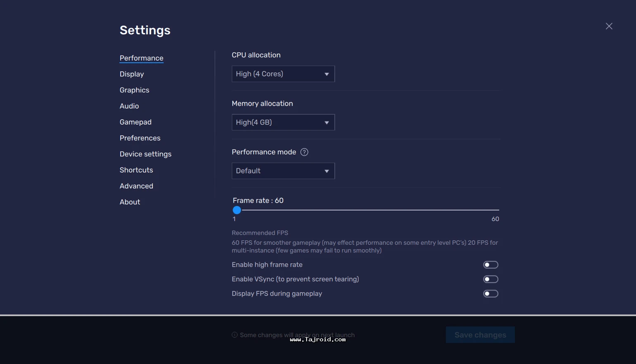Turn on Display FPS during gameplay
Screen dimensions: 636x364
point(491,294)
